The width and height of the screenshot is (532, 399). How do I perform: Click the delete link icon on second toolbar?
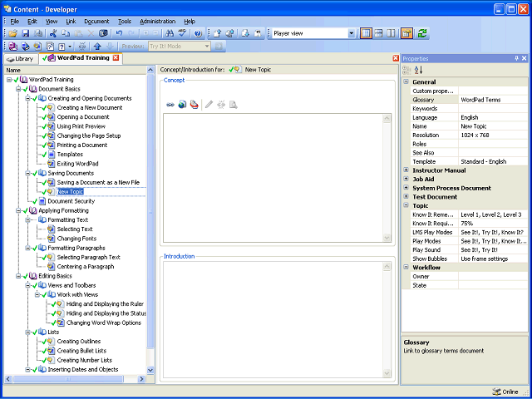pos(81,47)
